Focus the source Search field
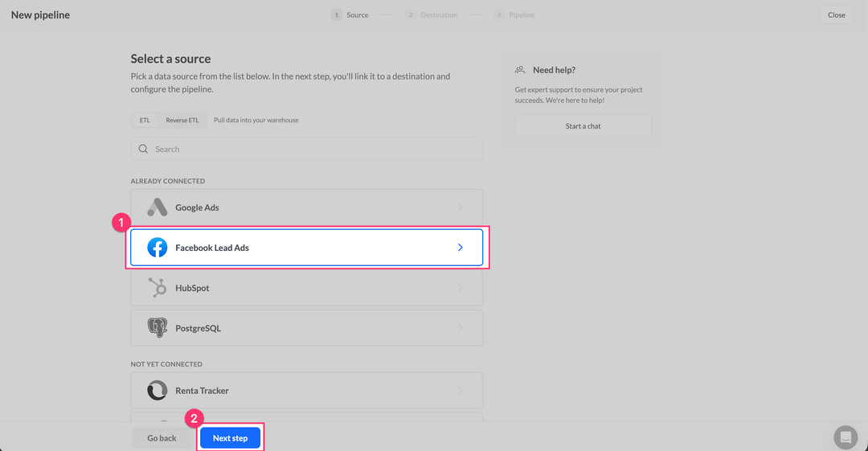Image resolution: width=868 pixels, height=451 pixels. [x=307, y=149]
